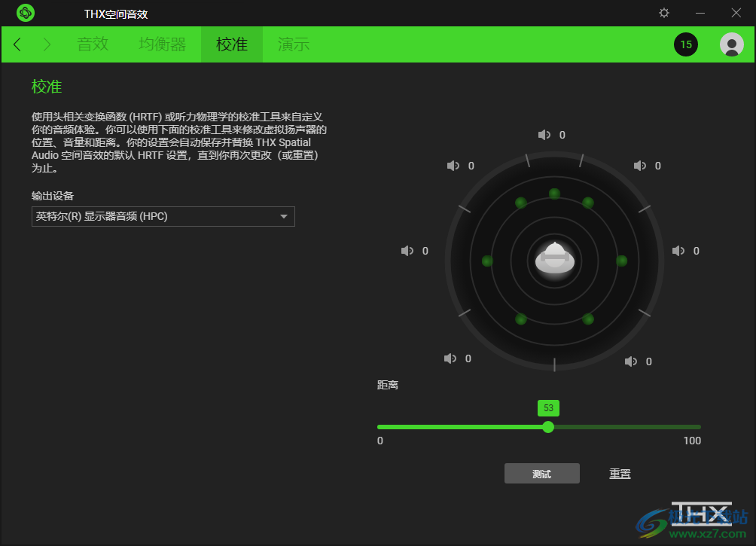Click the 距离 slider handle showing 53

click(547, 427)
